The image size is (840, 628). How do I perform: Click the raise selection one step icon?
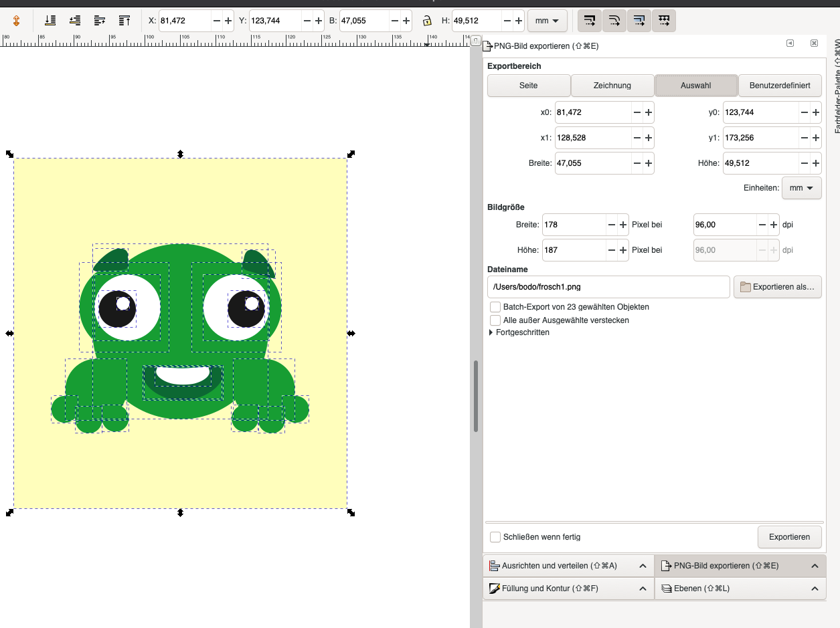coord(100,21)
